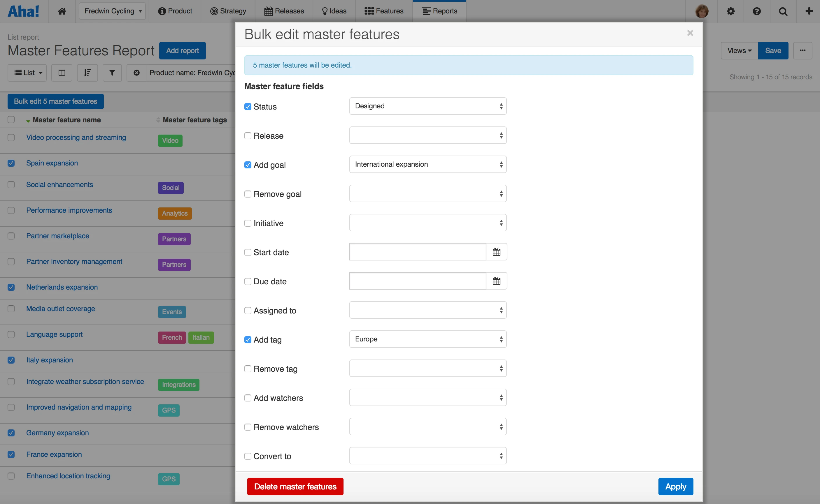Expand the Add goal dropdown
820x504 pixels.
coord(428,164)
